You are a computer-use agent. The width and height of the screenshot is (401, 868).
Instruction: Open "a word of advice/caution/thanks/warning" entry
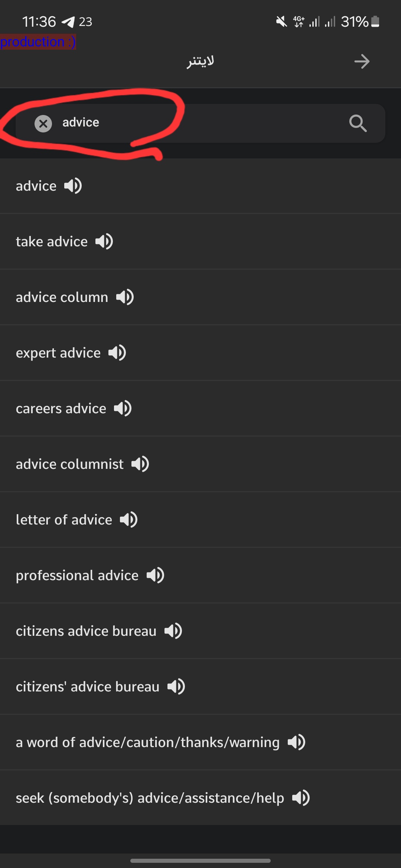(147, 742)
